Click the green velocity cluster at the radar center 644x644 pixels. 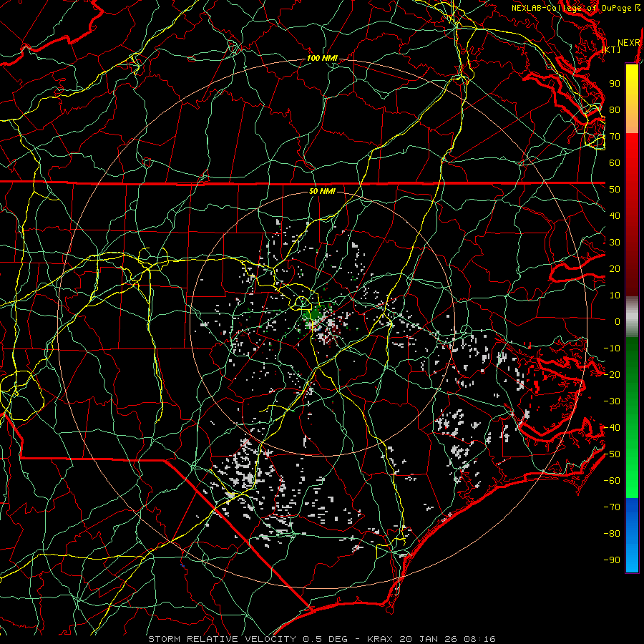tap(315, 315)
